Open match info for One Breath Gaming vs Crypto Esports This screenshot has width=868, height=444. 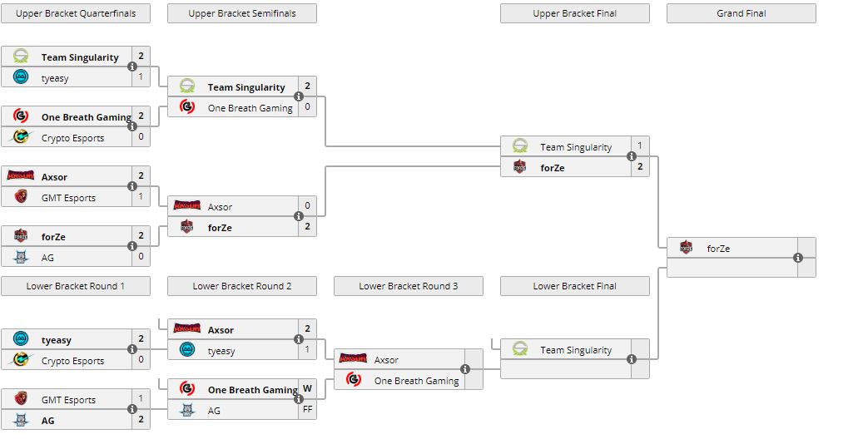tap(132, 127)
